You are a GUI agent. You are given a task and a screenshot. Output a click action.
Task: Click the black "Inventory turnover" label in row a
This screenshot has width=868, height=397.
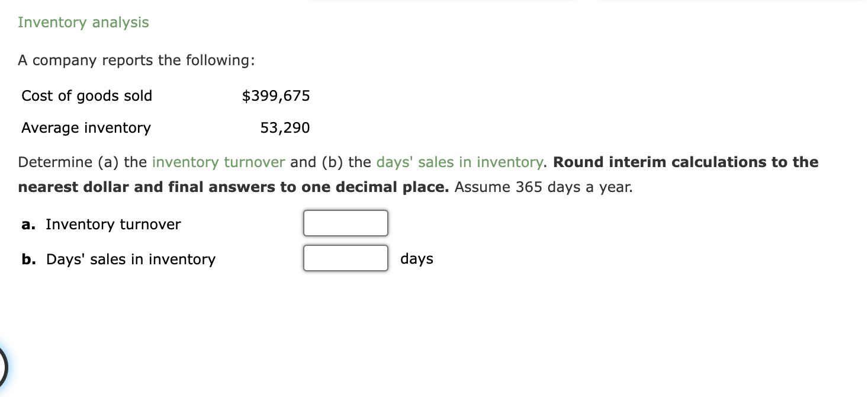pos(113,225)
